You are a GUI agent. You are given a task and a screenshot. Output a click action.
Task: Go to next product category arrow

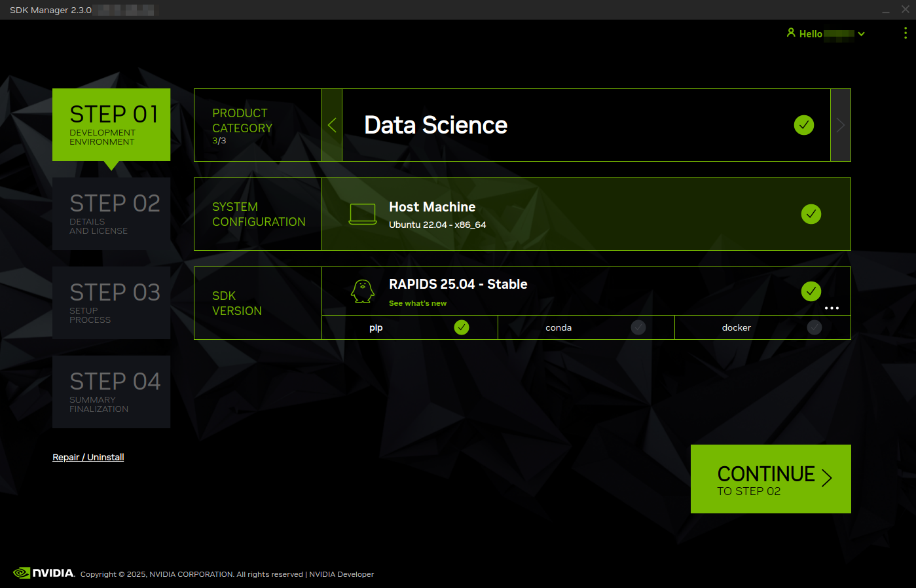point(841,125)
